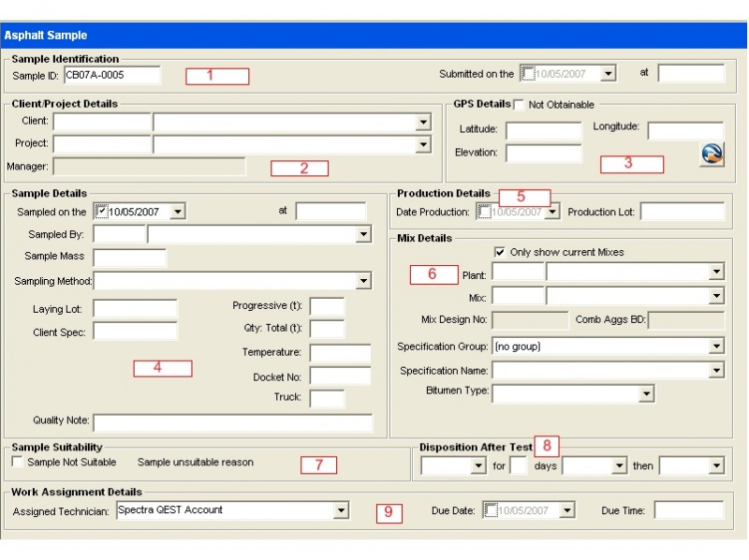The height and width of the screenshot is (560, 749).
Task: Open the Plant dropdown in Mix Details
Action: click(x=716, y=272)
